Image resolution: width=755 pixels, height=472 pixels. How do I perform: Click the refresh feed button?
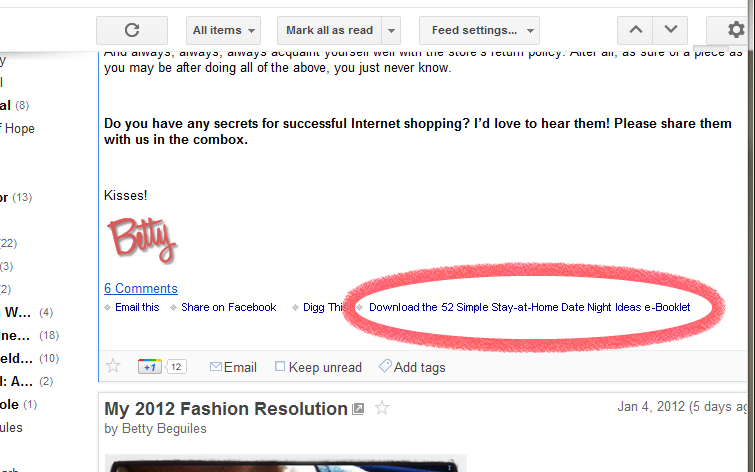click(x=132, y=30)
